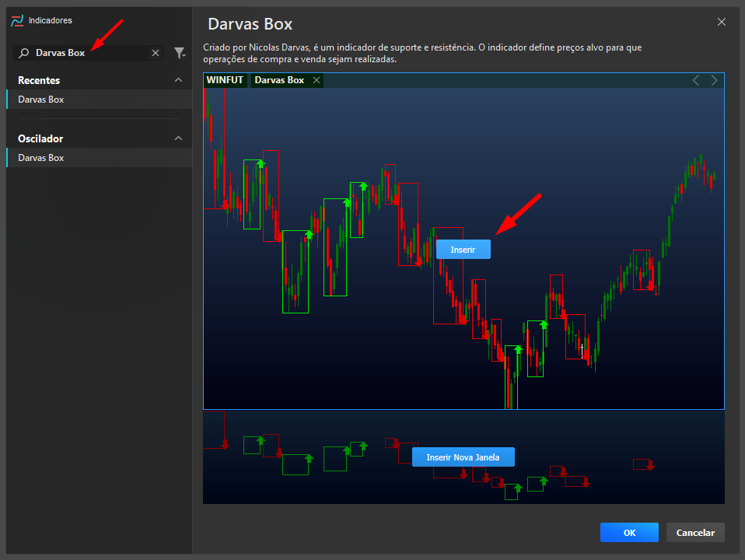Clear the Darvas Box search text
Image resolution: width=745 pixels, height=560 pixels.
tap(155, 52)
